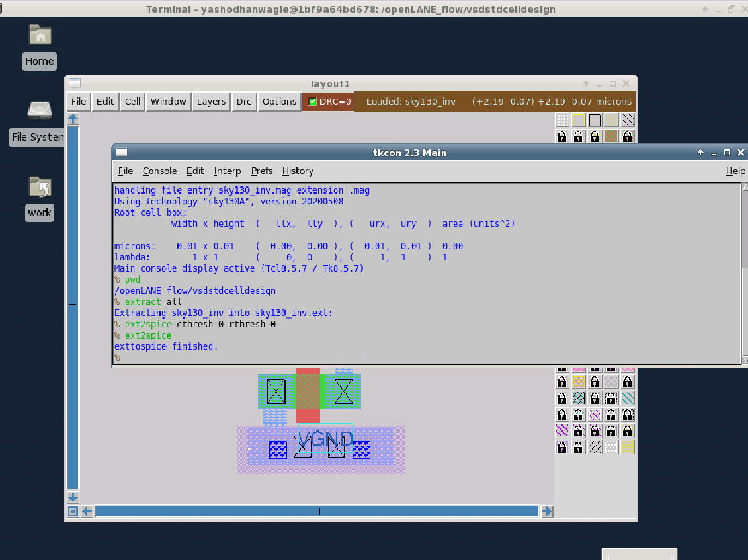Open tkcon File menu
This screenshot has height=560, width=748.
point(126,171)
